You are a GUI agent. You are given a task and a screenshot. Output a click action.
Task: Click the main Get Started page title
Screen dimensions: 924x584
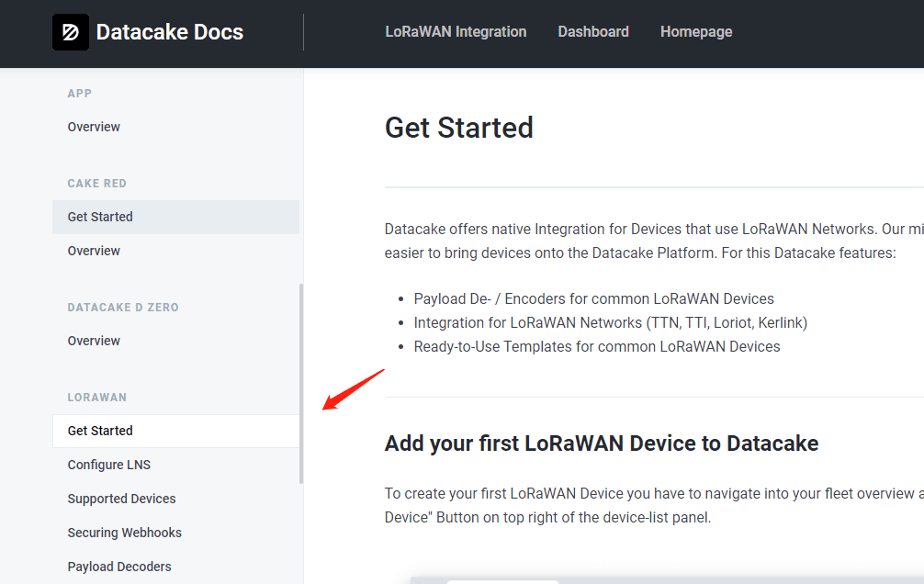(458, 128)
